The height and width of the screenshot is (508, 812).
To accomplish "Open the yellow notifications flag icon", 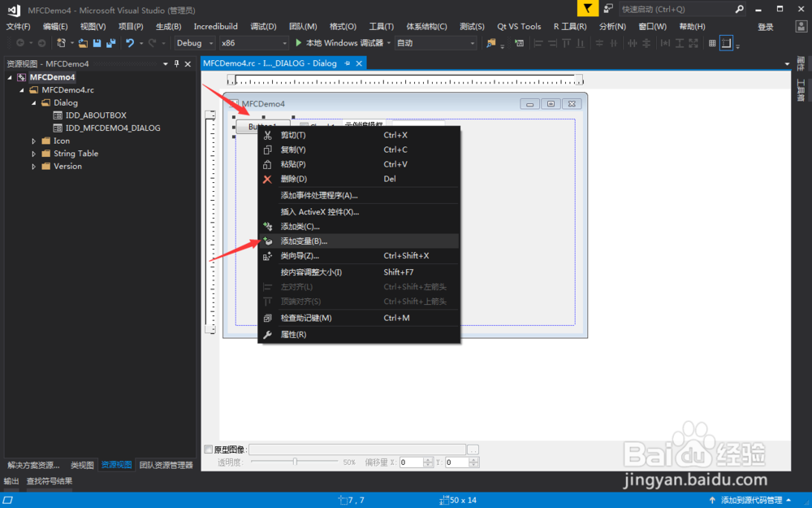I will tap(588, 9).
